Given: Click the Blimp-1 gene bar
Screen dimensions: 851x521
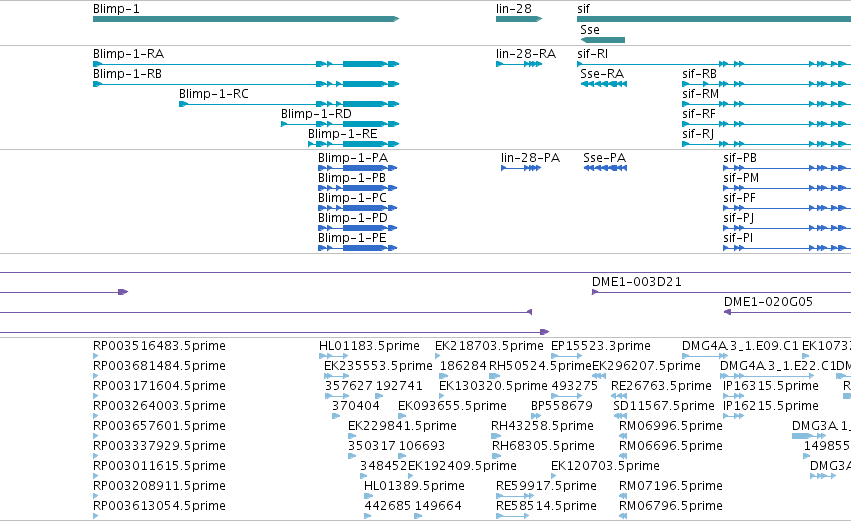Looking at the screenshot, I should (x=246, y=19).
